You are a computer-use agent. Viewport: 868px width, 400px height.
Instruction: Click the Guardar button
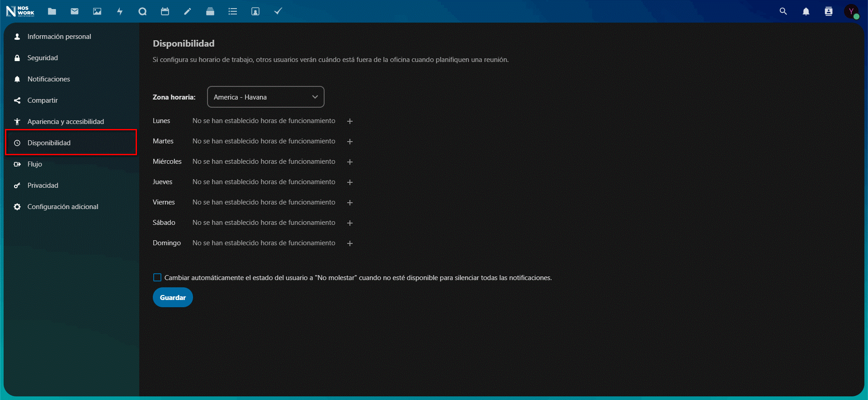click(173, 297)
